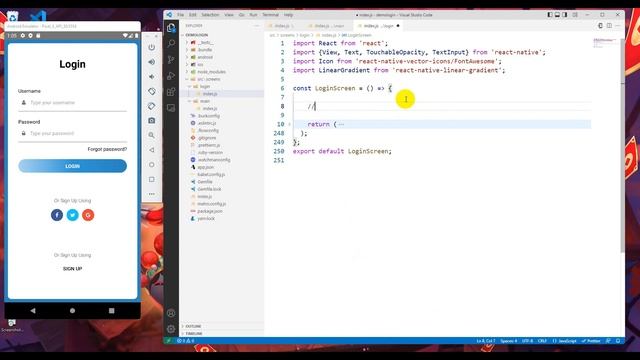Screen dimensions: 640x360
Task: Open the Remote Explorer activity bar icon
Action: tap(171, 108)
